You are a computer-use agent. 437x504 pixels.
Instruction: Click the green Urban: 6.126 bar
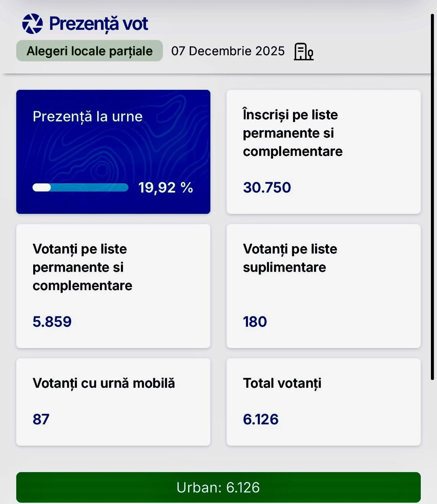click(218, 487)
